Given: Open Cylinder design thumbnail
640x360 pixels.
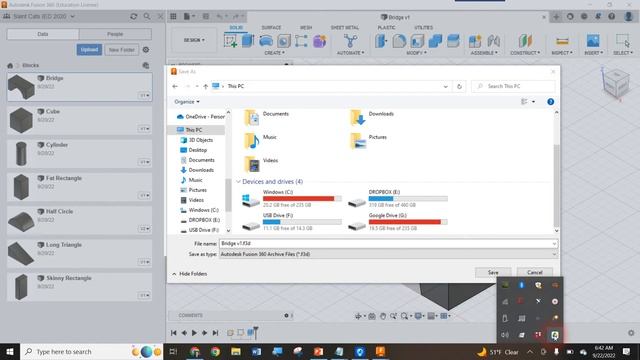Looking at the screenshot, I should tap(21, 153).
